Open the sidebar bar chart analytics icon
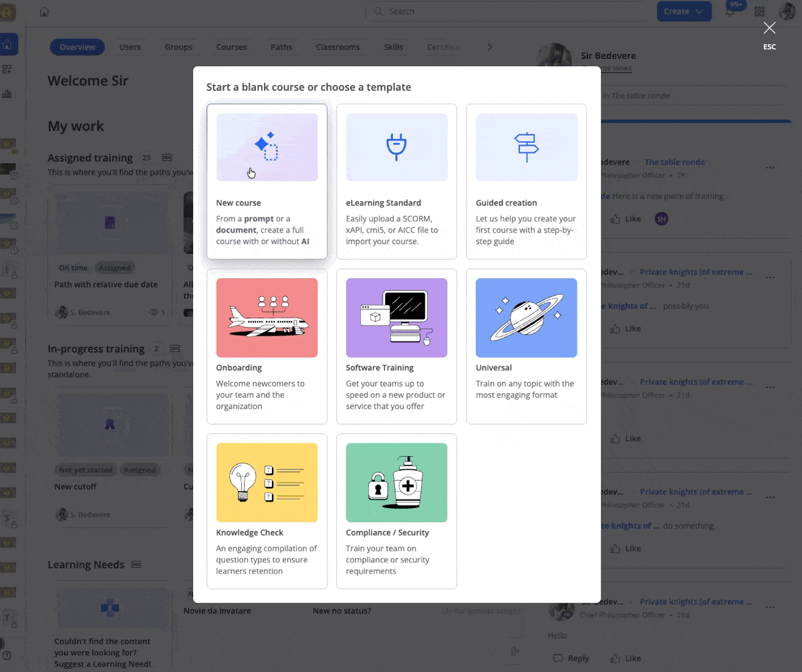802x672 pixels. (7, 94)
